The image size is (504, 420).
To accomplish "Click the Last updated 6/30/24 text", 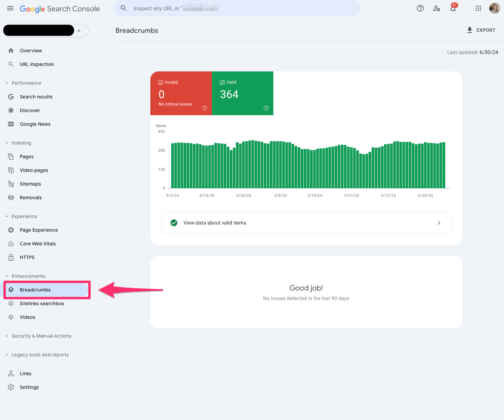I will pos(473,52).
